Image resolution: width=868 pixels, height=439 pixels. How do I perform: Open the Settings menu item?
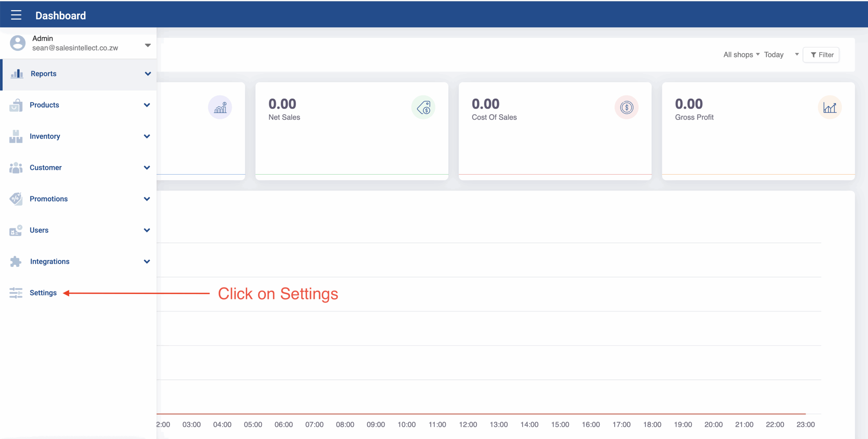tap(43, 293)
